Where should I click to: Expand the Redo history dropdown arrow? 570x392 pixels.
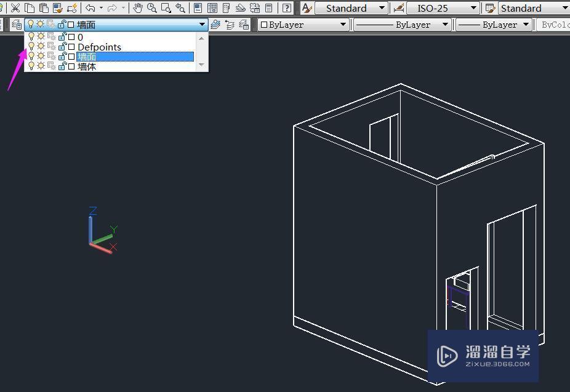tap(123, 7)
